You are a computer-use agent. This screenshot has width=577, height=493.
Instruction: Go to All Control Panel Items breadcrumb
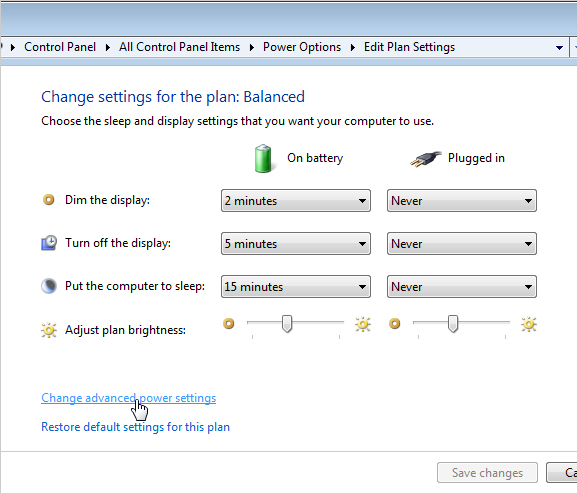click(x=179, y=47)
